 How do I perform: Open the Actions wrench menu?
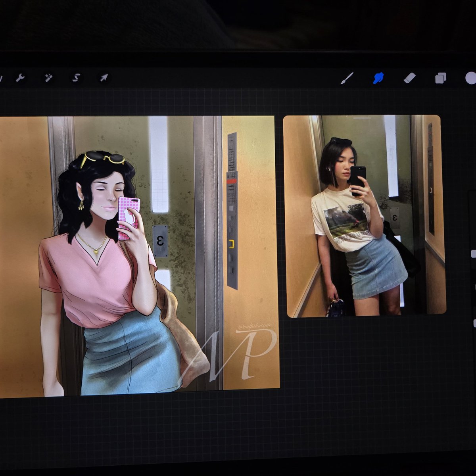(20, 78)
